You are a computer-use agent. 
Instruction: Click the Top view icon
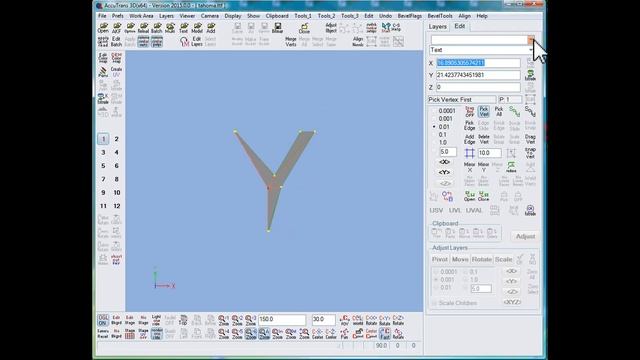183,320
